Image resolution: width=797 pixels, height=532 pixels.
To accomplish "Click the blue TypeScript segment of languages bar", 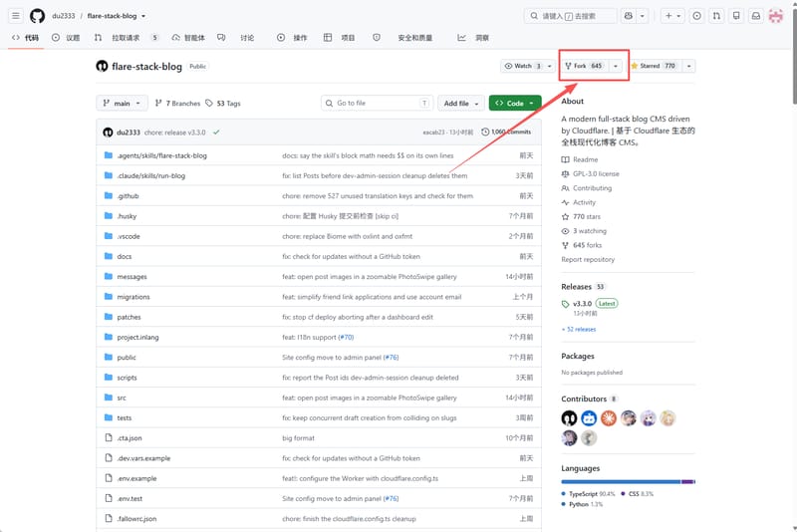I will pyautogui.click(x=621, y=481).
